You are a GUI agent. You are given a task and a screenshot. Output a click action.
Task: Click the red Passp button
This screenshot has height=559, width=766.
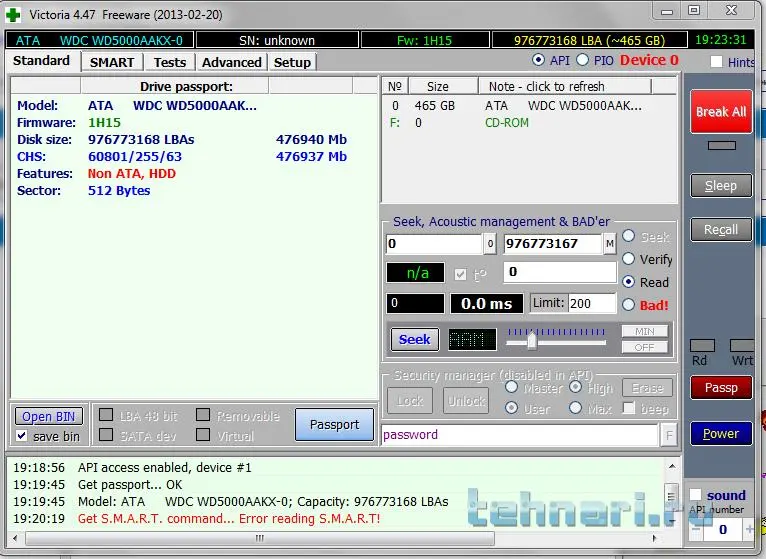[721, 388]
